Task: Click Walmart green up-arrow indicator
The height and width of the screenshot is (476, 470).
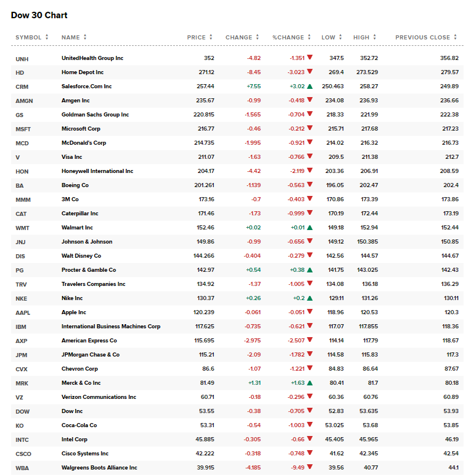Action: [x=310, y=228]
